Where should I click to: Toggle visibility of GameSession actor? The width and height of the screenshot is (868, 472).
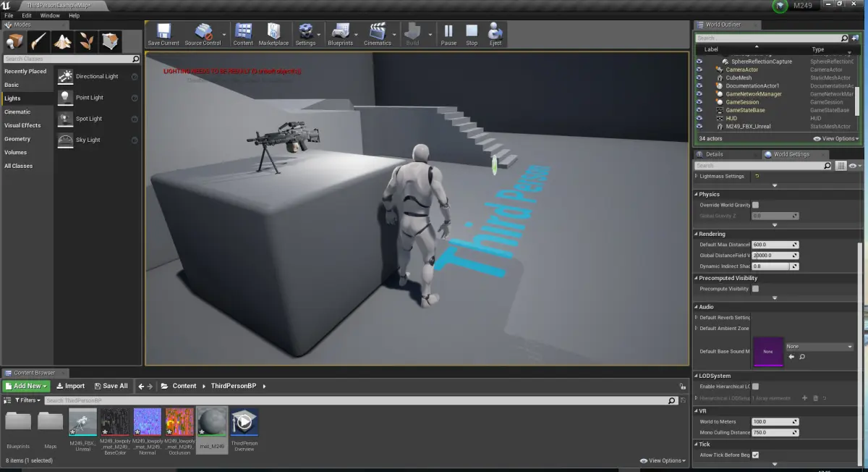699,102
